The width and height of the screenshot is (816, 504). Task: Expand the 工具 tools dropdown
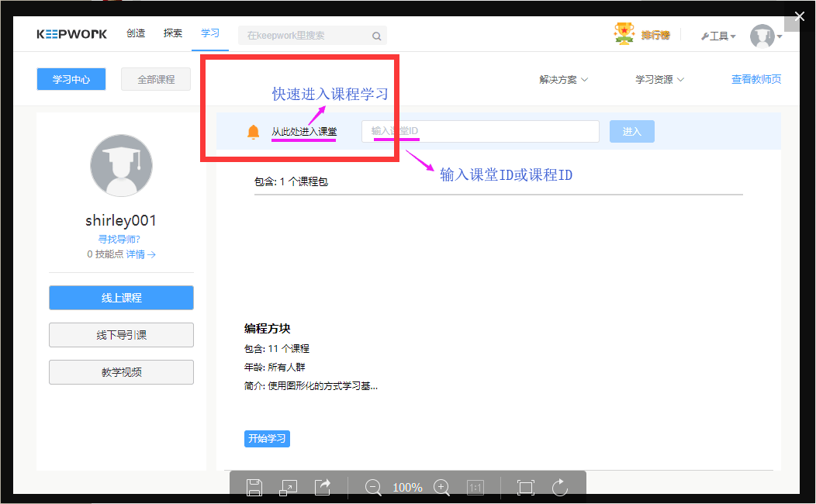(717, 36)
